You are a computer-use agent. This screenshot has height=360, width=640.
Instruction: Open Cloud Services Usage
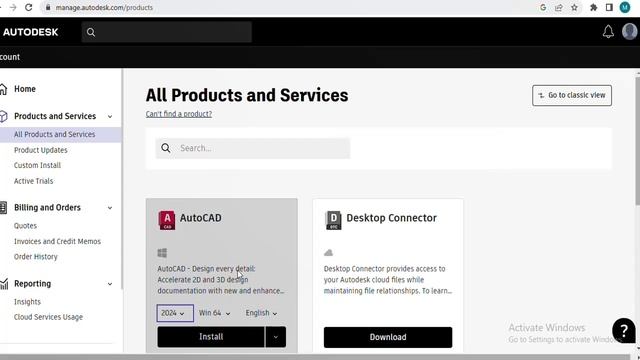(49, 317)
